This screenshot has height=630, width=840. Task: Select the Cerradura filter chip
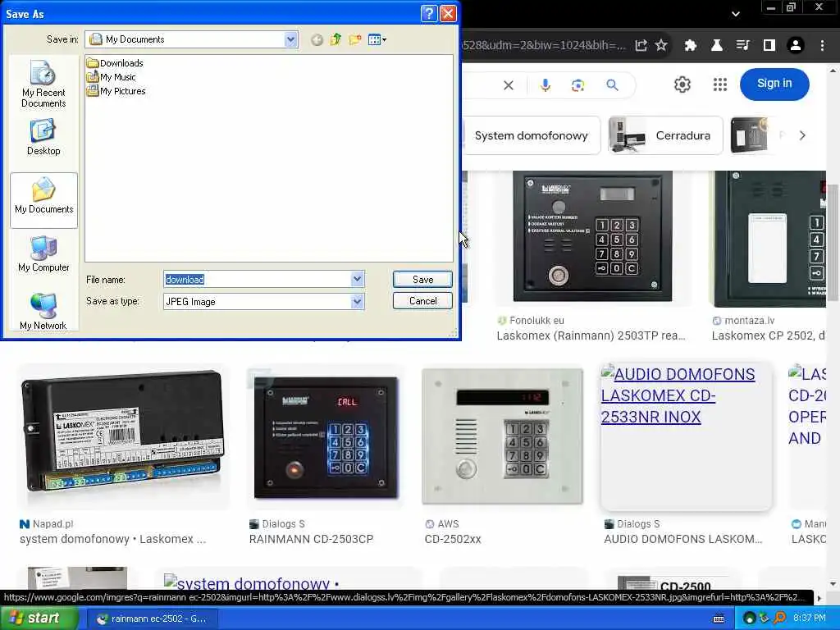click(665, 135)
